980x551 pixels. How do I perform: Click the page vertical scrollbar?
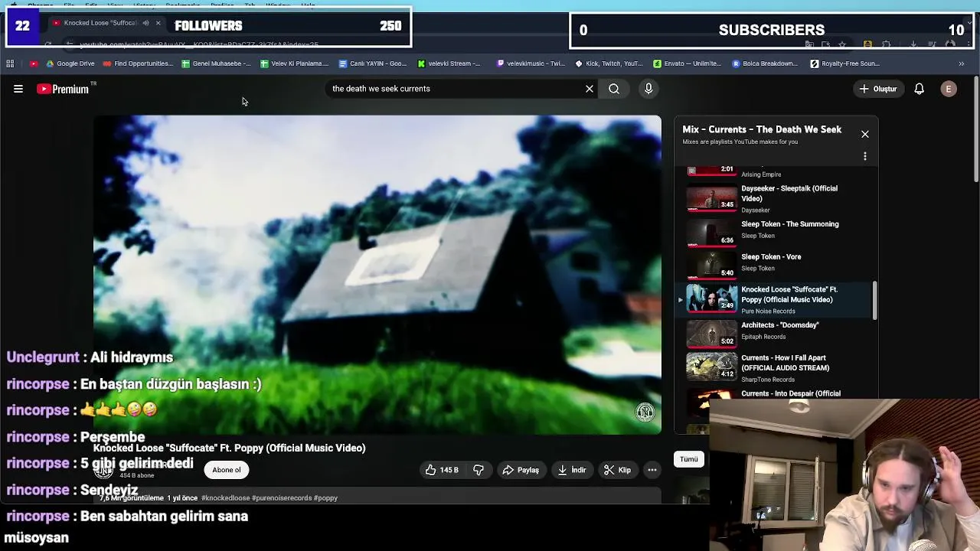(975, 130)
